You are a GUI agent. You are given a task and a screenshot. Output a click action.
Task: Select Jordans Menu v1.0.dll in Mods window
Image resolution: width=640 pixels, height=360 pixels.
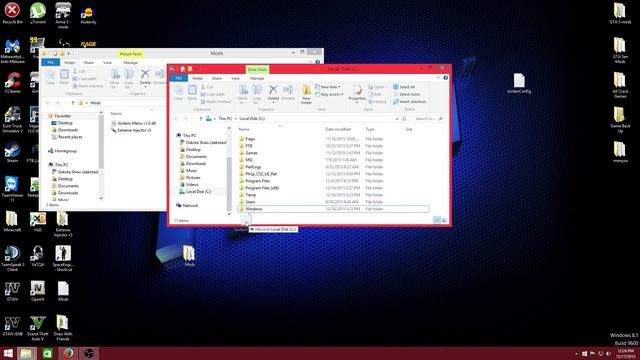[x=134, y=123]
